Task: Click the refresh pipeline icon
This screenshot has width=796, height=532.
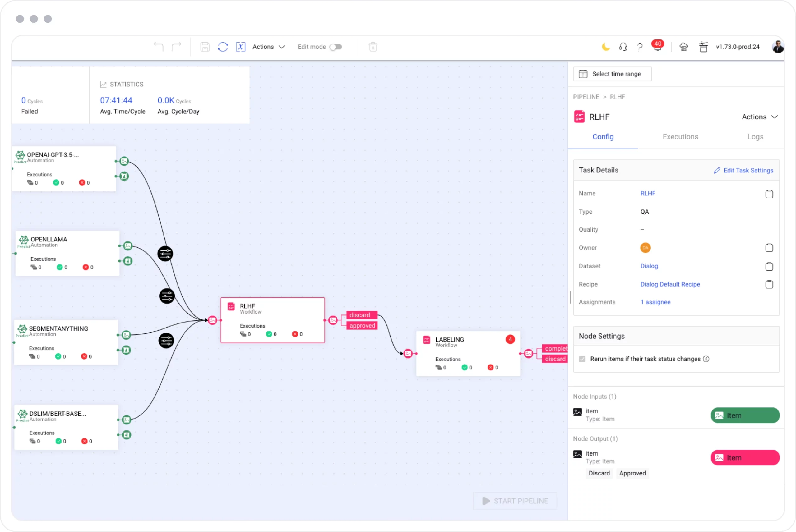Action: [223, 47]
